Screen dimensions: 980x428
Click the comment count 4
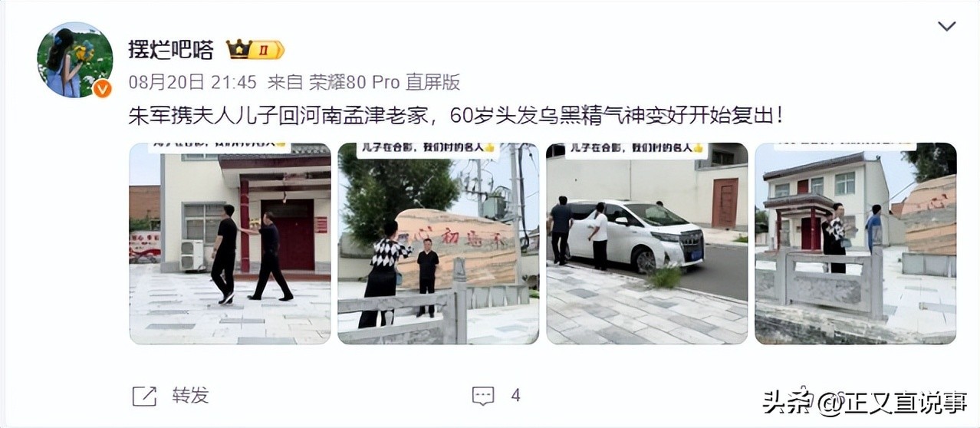(x=515, y=396)
